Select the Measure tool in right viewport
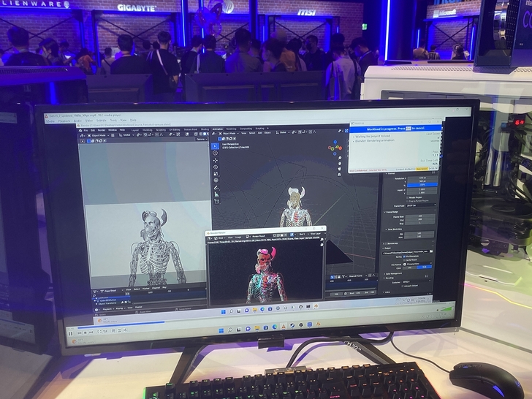 [217, 194]
